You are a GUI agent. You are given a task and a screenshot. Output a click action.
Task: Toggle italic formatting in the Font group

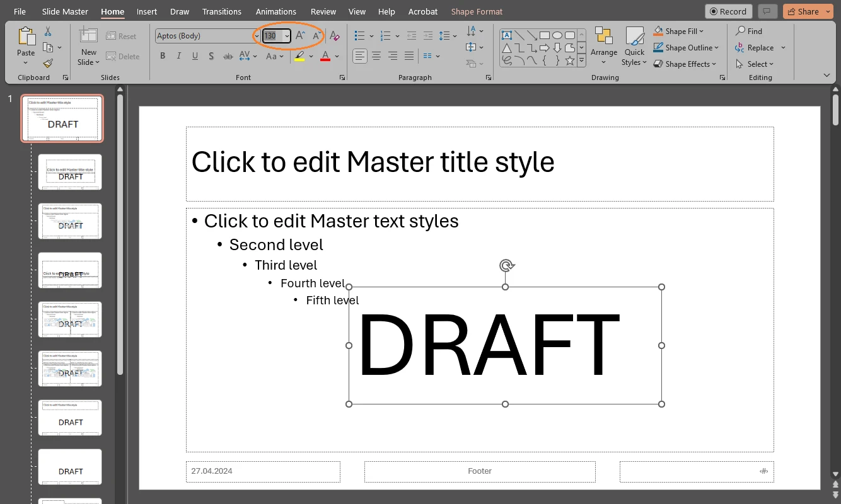179,56
